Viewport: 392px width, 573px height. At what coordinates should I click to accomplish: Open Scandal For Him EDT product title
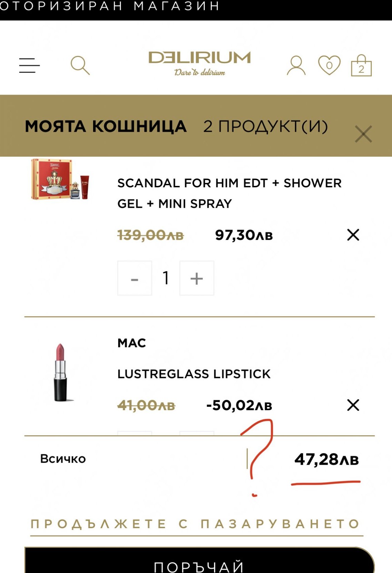(229, 193)
